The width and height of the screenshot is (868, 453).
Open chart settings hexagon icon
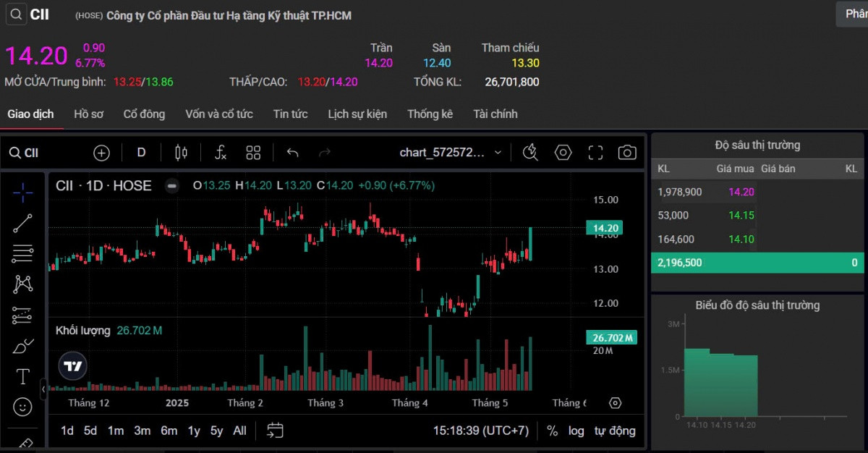click(563, 153)
